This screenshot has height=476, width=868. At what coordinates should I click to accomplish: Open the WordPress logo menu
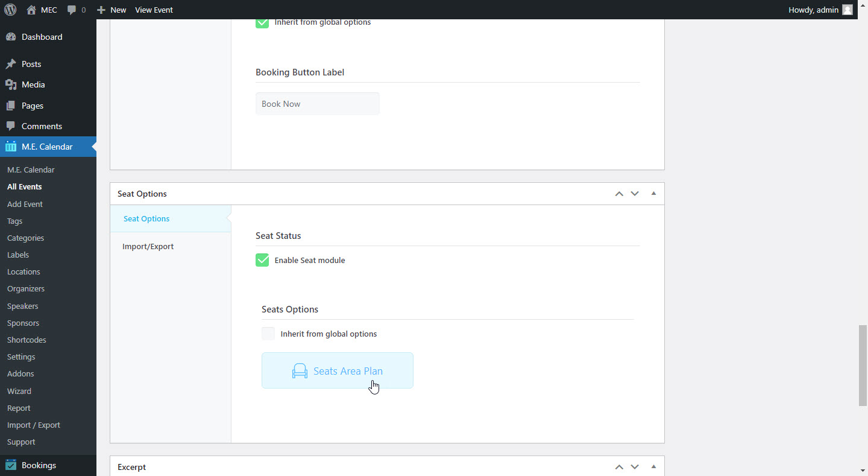10,10
